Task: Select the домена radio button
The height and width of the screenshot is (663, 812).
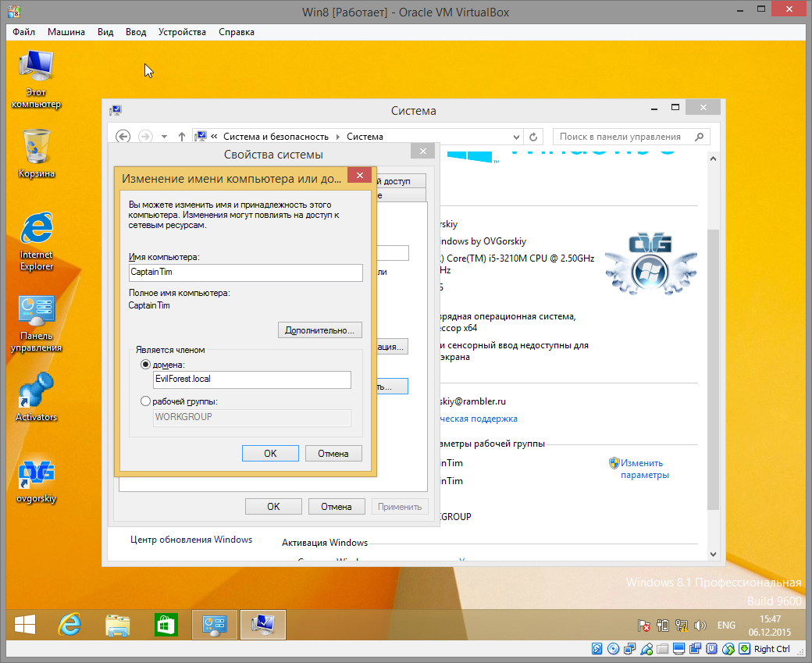Action: tap(145, 365)
